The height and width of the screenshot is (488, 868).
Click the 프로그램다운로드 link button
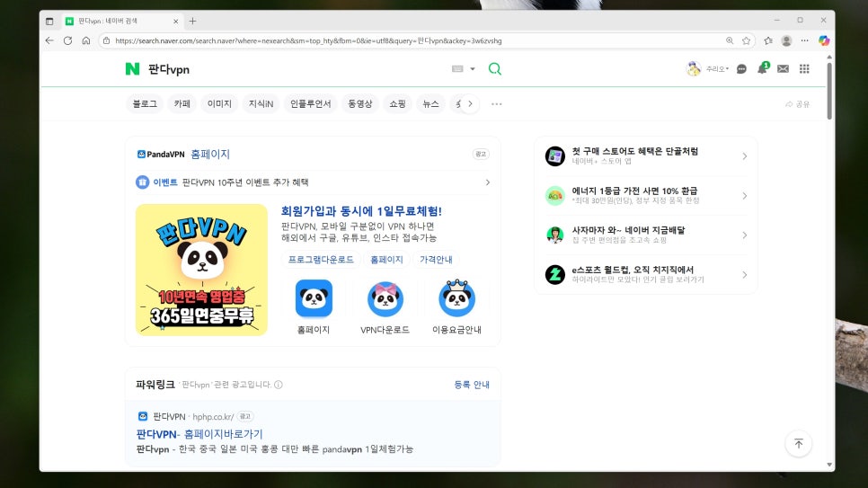coord(321,259)
